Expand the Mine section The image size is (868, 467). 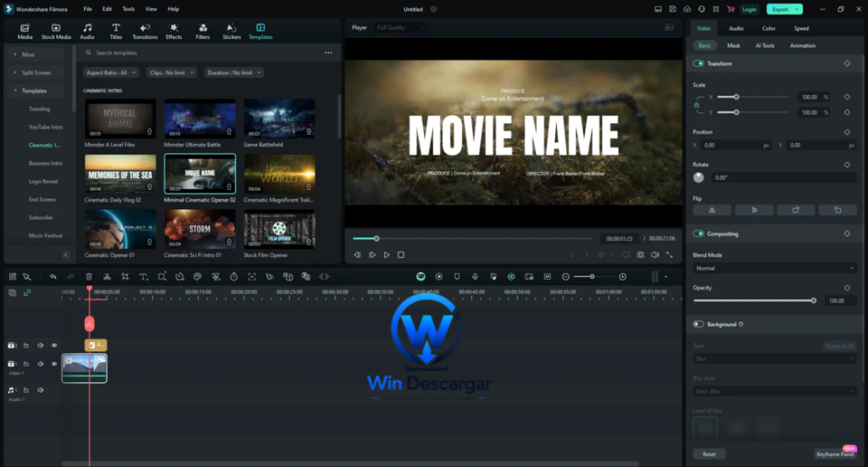[x=34, y=54]
